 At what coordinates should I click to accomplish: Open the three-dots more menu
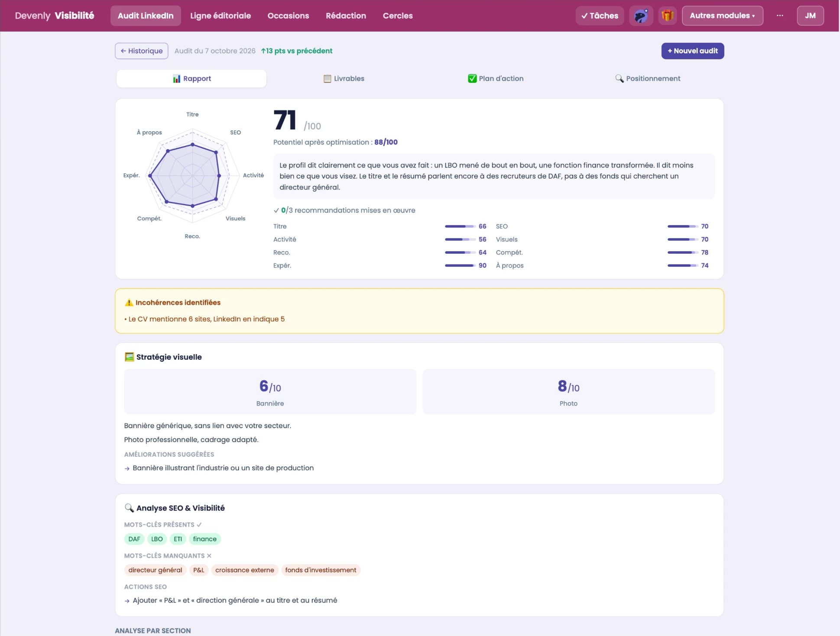pos(780,16)
